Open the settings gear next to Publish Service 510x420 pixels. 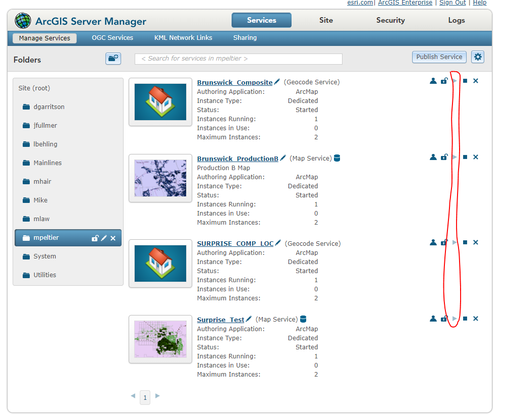pos(478,57)
